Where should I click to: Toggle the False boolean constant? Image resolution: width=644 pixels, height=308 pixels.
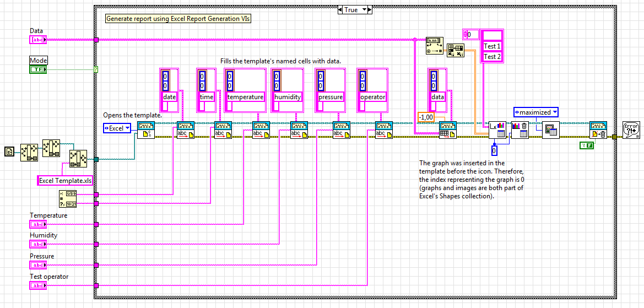pos(587,144)
